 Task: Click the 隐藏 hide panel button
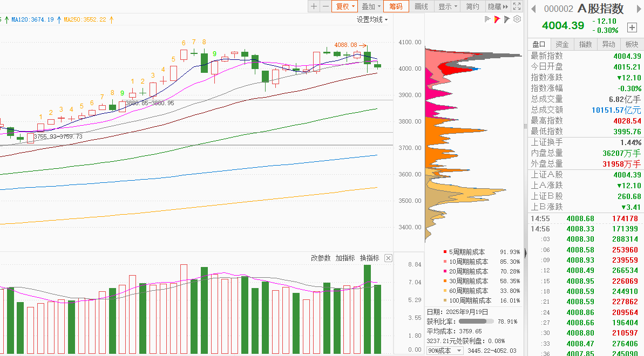(x=498, y=6)
